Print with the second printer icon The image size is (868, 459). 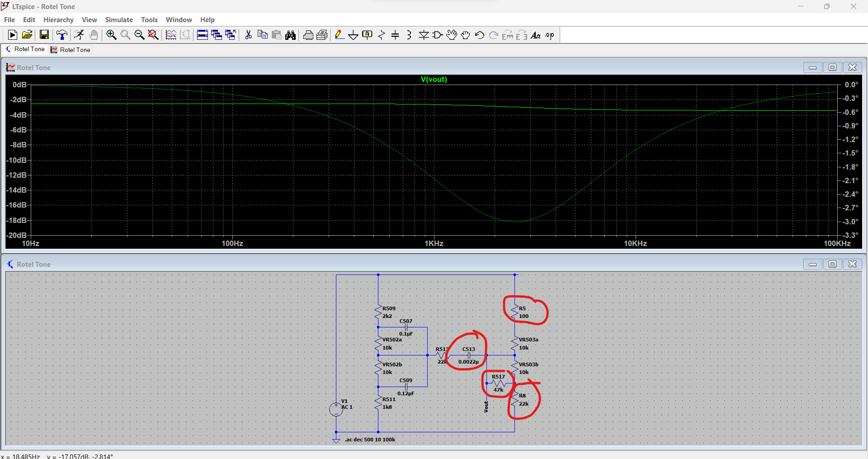coord(322,35)
